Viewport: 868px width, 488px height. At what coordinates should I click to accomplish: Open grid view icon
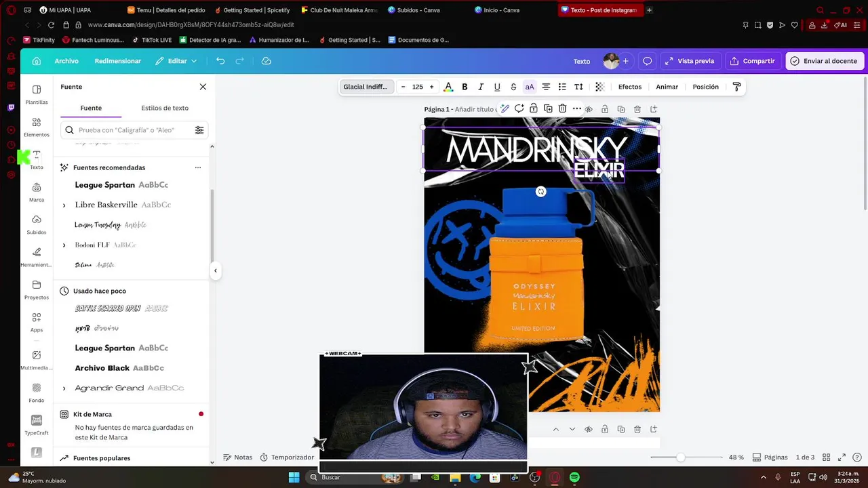click(826, 457)
